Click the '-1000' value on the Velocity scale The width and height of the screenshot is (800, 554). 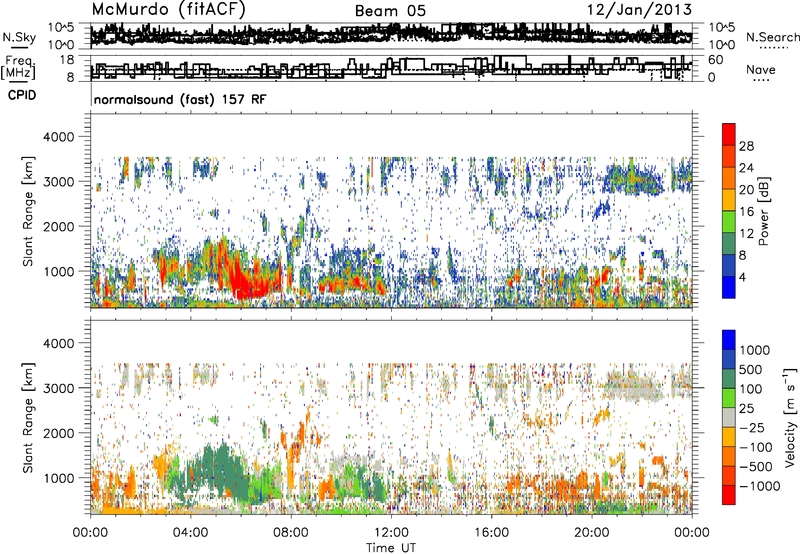(x=759, y=486)
